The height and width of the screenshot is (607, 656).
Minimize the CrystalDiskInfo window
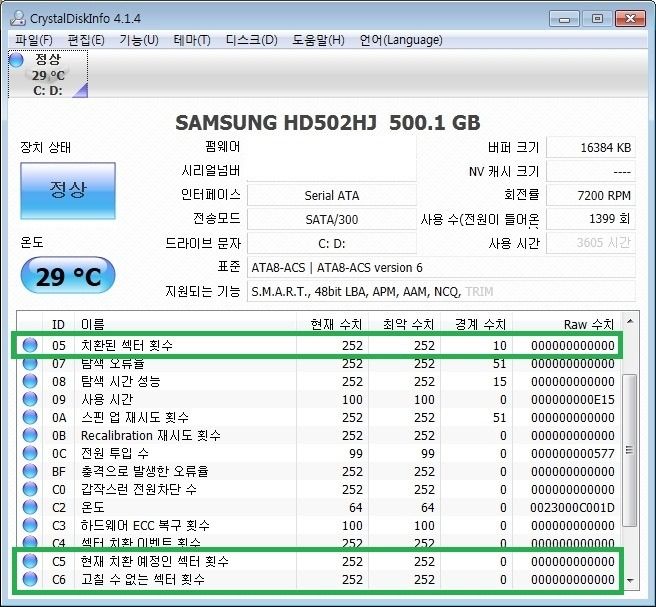pyautogui.click(x=564, y=19)
